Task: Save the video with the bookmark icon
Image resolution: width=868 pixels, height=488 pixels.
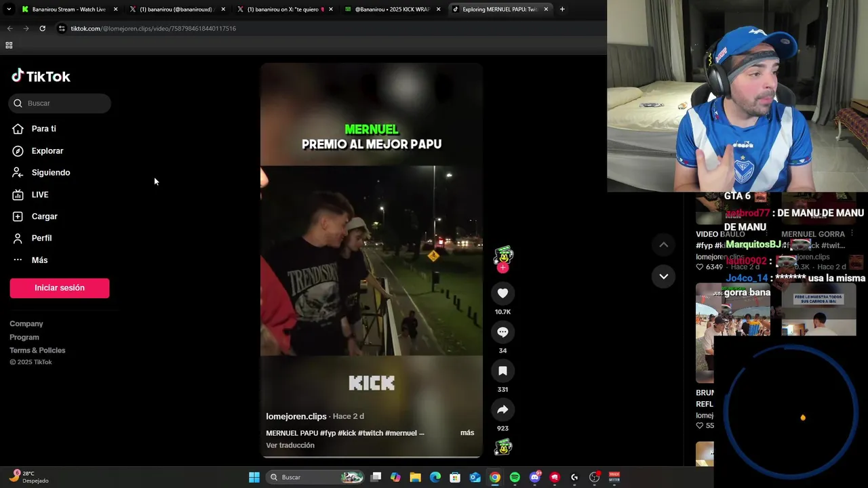Action: [502, 371]
